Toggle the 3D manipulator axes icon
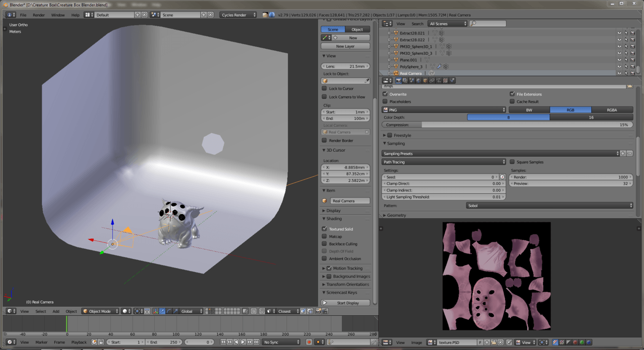644x350 pixels. (155, 311)
